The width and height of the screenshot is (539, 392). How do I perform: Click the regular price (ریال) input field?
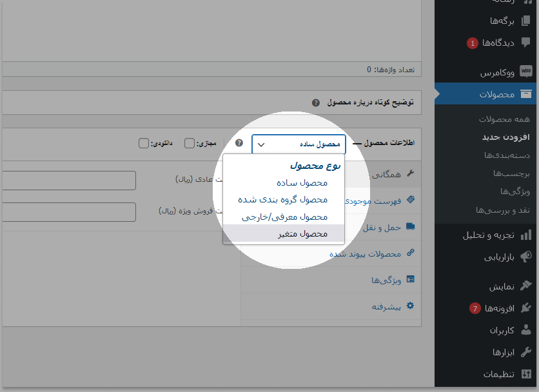(68, 181)
